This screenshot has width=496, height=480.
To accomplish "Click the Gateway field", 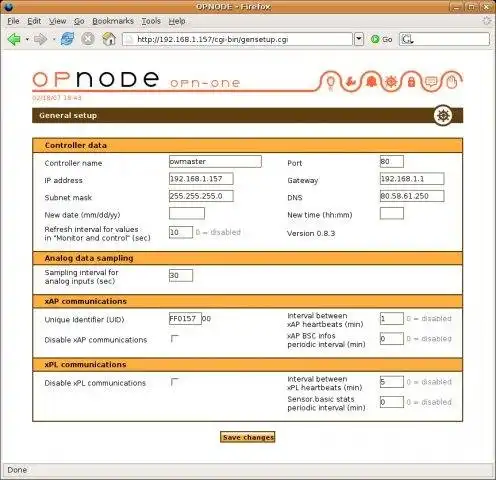I will click(412, 179).
